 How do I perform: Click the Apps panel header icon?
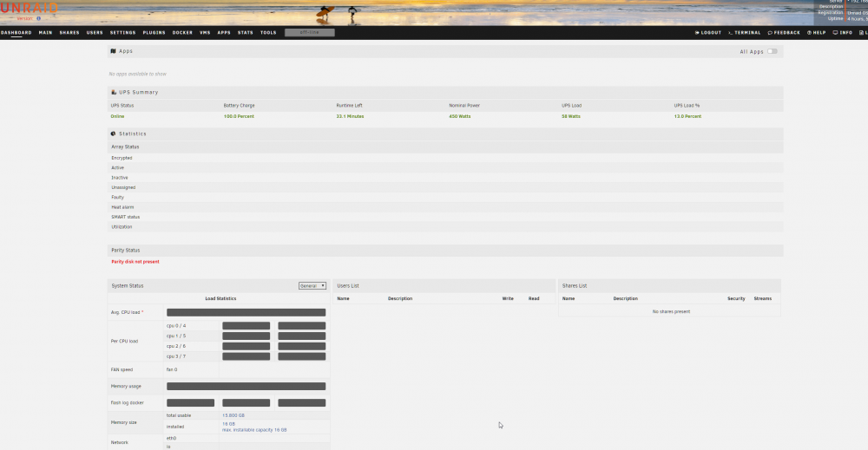click(x=113, y=51)
